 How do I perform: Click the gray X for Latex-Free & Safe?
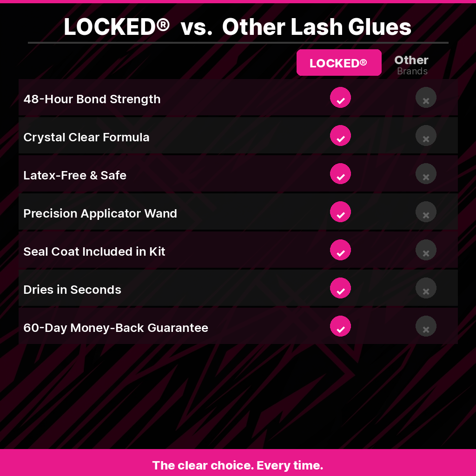point(426,174)
